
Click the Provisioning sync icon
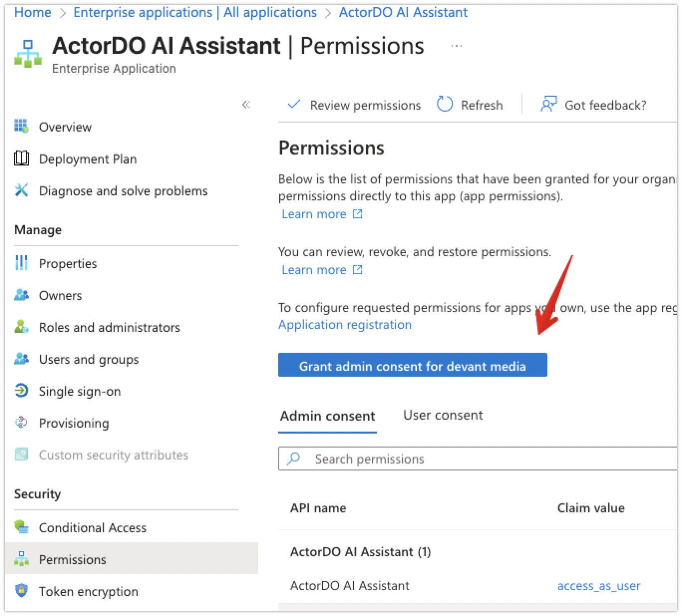click(21, 423)
